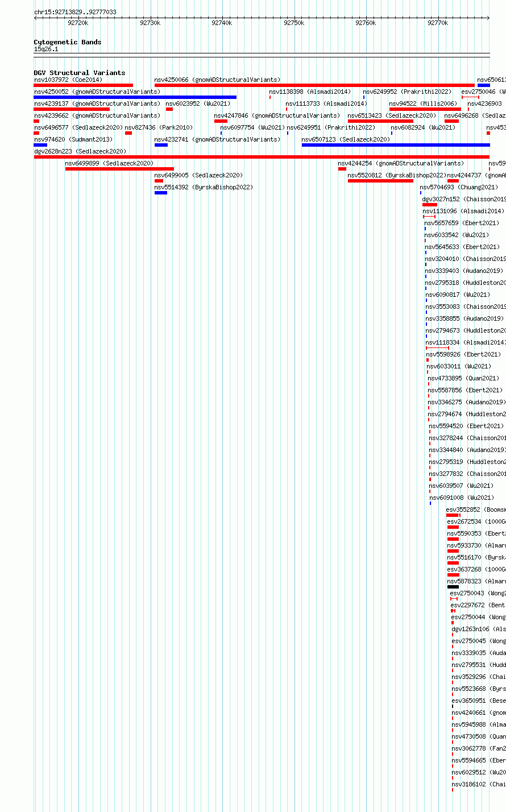
Task: Click the long red bar under dgv2628n223
Action: 262,157
